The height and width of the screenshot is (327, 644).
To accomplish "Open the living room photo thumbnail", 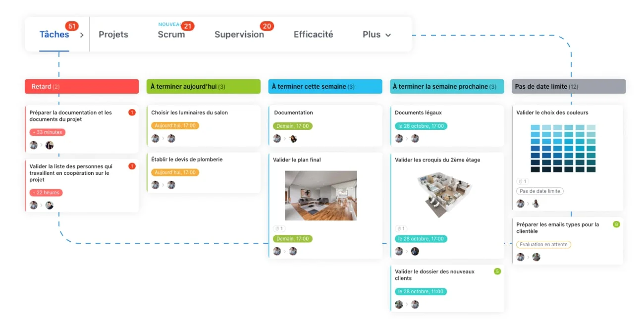I will pos(321,196).
